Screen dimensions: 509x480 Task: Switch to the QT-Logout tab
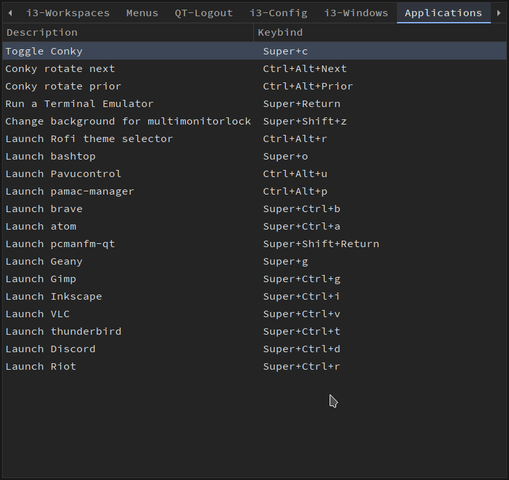(x=204, y=13)
